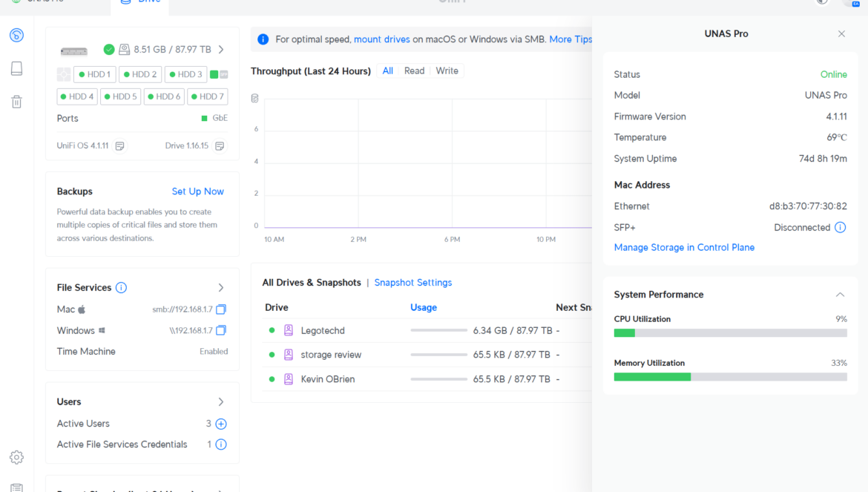
Task: Follow the mount drives link
Action: click(382, 39)
